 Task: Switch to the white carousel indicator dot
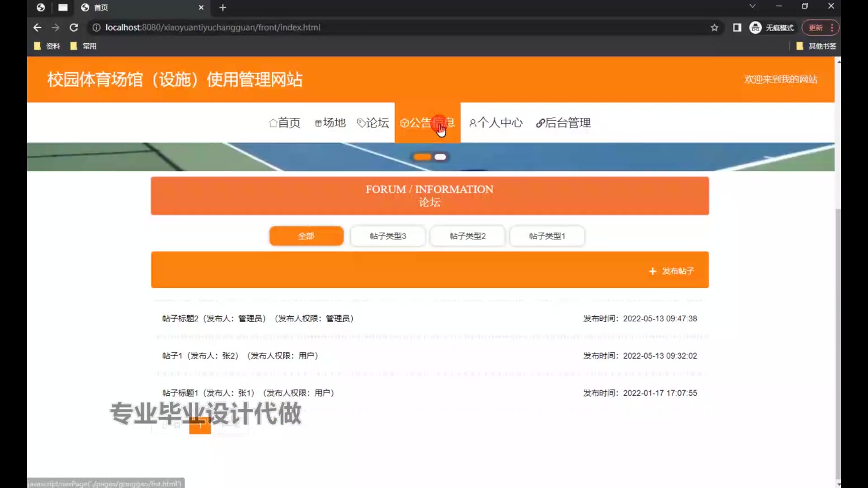coord(440,157)
